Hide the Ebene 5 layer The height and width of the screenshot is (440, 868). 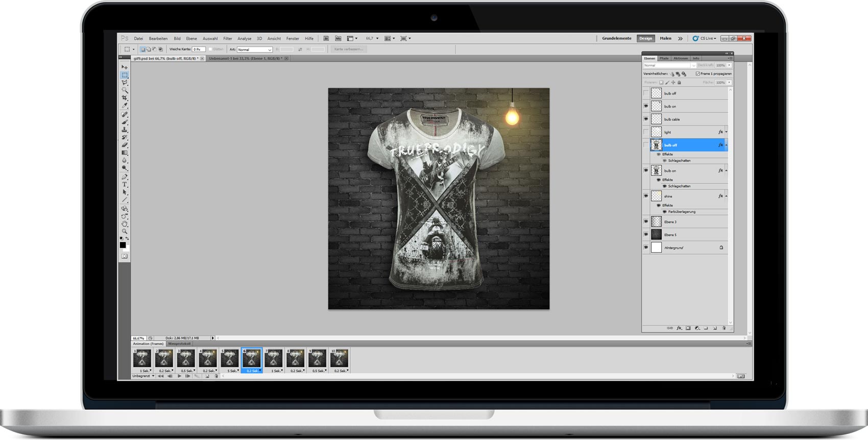[646, 234]
